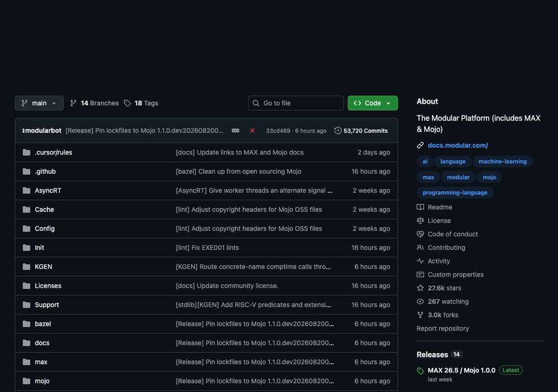Click the License scales icon
This screenshot has height=392, width=558.
click(420, 221)
